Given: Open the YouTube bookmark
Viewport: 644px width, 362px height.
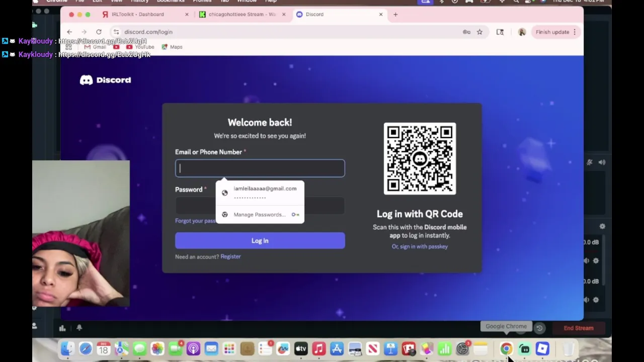Looking at the screenshot, I should [140, 47].
